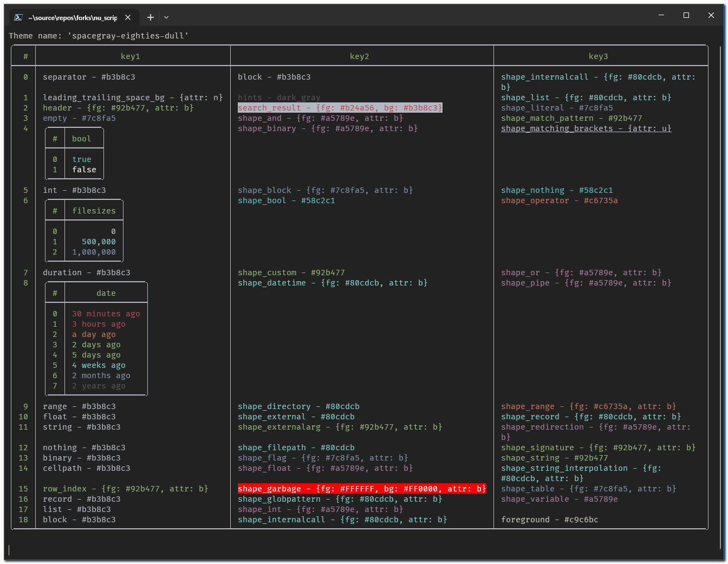Click the 'shape_string - #92b477' entry
The height and width of the screenshot is (564, 728).
555,458
